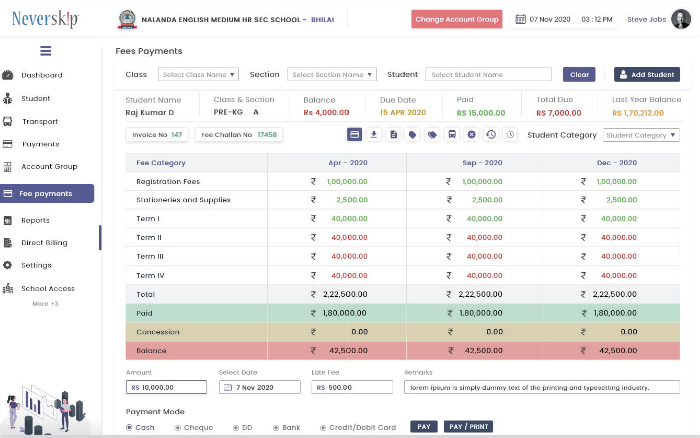This screenshot has width=700, height=438.
Task: Click the Term IV row label
Action: pos(150,275)
